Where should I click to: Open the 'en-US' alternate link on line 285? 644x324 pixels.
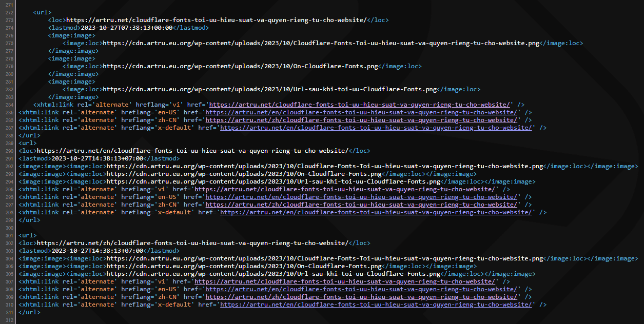(361, 112)
